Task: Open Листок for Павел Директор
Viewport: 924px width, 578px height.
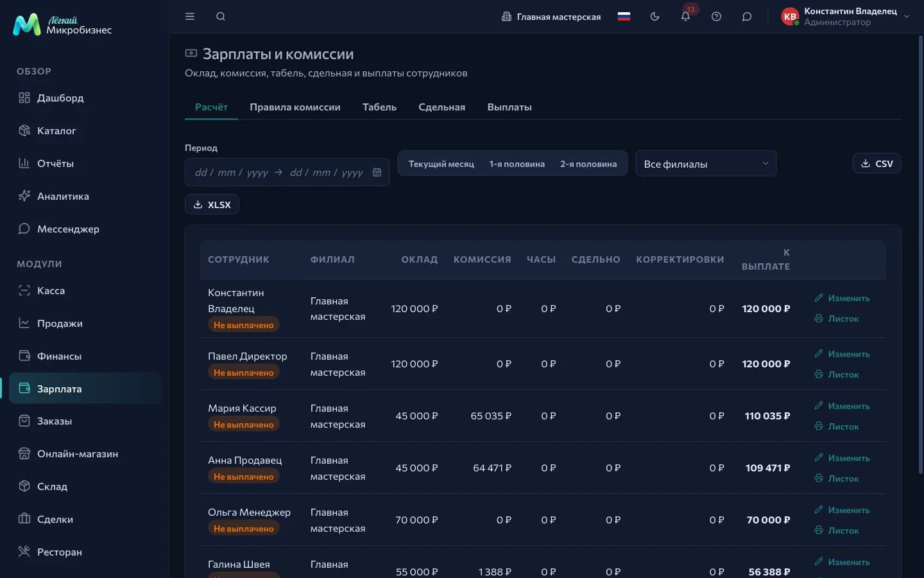Action: point(837,374)
